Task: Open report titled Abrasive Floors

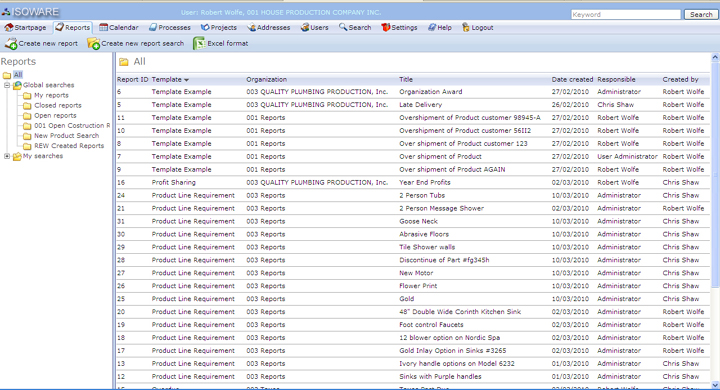Action: pyautogui.click(x=424, y=234)
